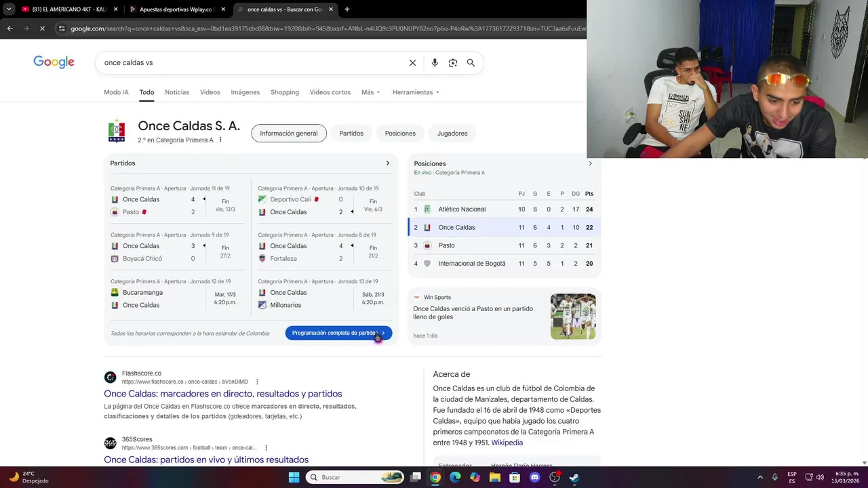Open three-dot menu next to 365Scores result

coord(266,447)
